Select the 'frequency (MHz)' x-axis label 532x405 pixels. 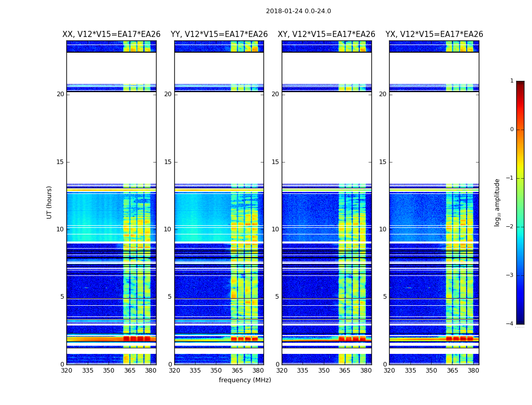pyautogui.click(x=245, y=380)
